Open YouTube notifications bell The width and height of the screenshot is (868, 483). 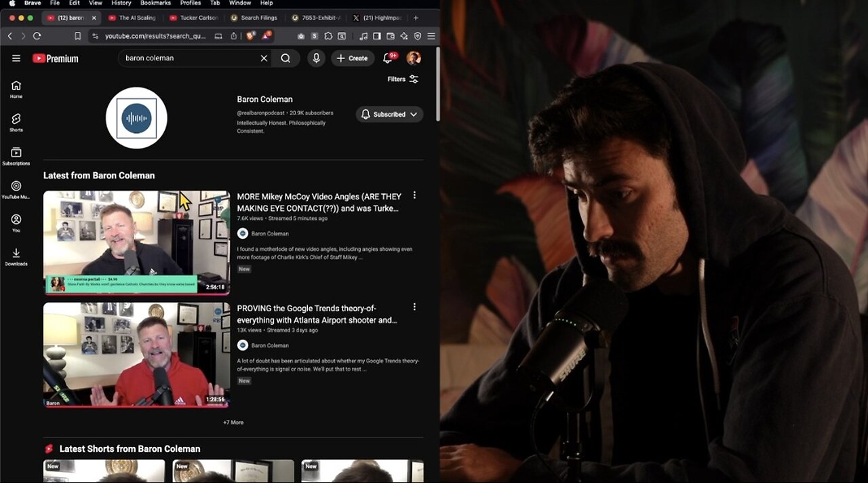tap(388, 58)
